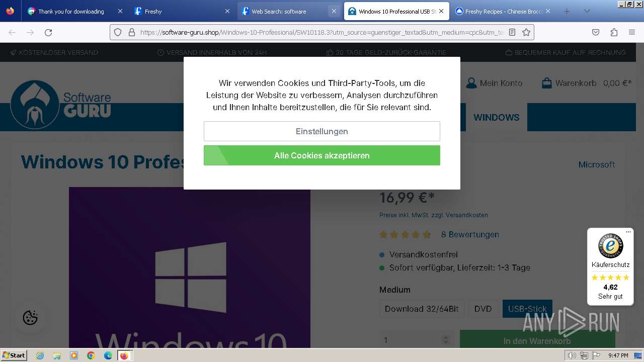The width and height of the screenshot is (644, 362).
Task: Click the Trusted Shops badge seal
Action: pos(610,246)
